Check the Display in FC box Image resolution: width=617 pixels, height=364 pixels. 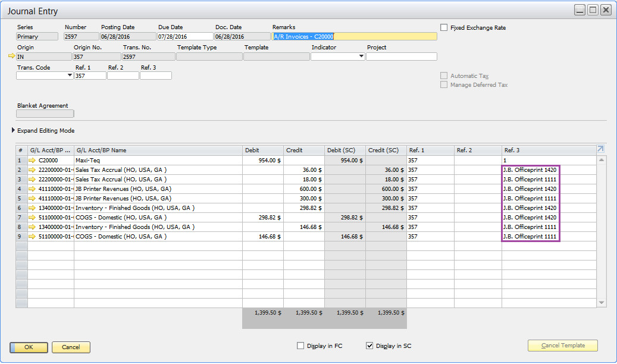[300, 346]
